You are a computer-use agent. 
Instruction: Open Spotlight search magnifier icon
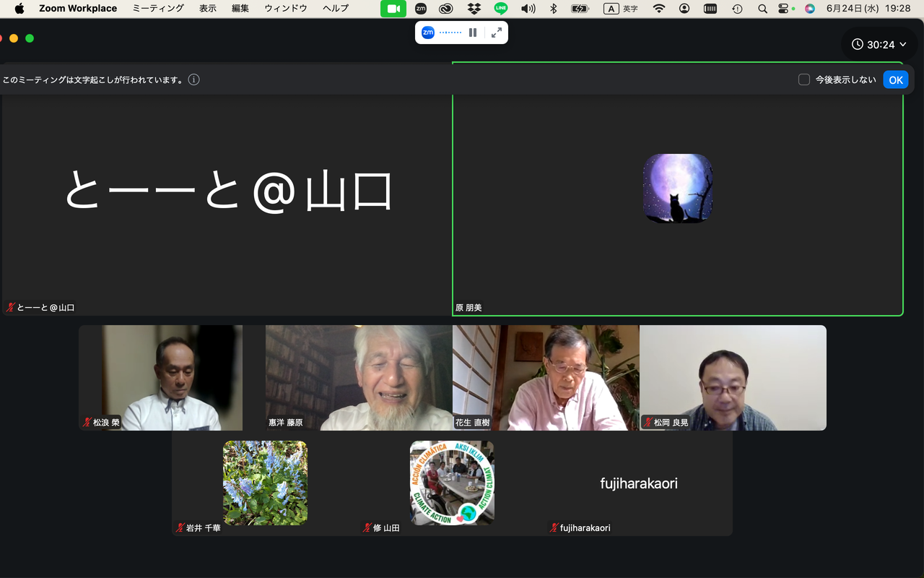tap(762, 9)
